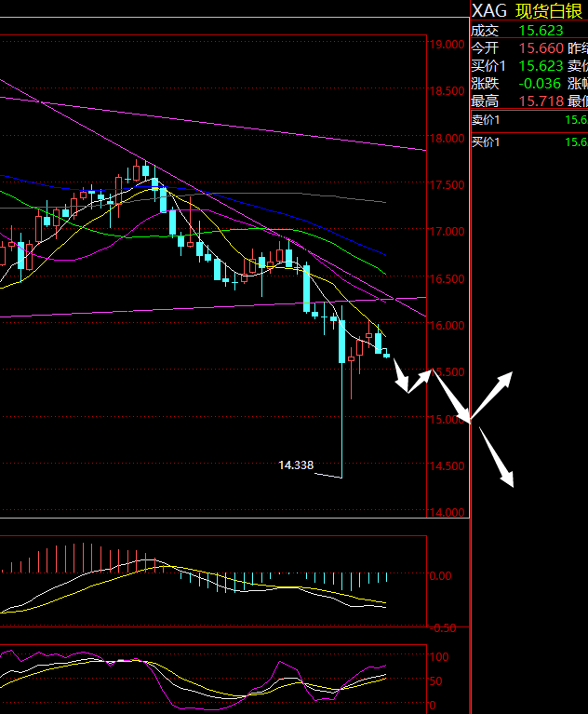The image size is (588, 714).
Task: Click the 最高 label in quote panel
Action: [x=485, y=101]
